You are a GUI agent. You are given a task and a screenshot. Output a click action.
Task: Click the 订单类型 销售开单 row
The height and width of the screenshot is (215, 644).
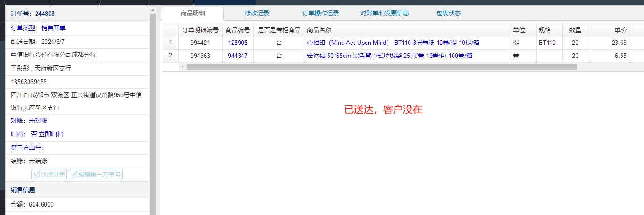[x=77, y=29]
